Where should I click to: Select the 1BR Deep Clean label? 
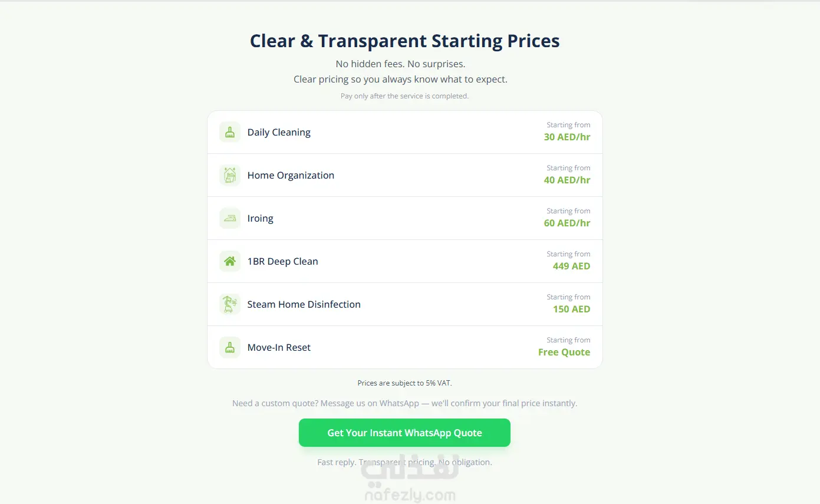pyautogui.click(x=282, y=261)
